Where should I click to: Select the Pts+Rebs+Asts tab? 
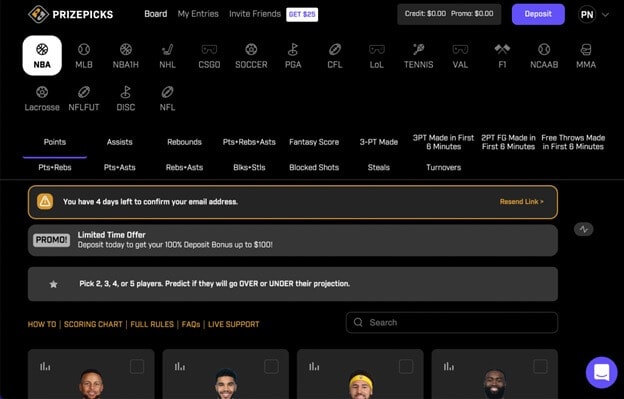point(249,142)
